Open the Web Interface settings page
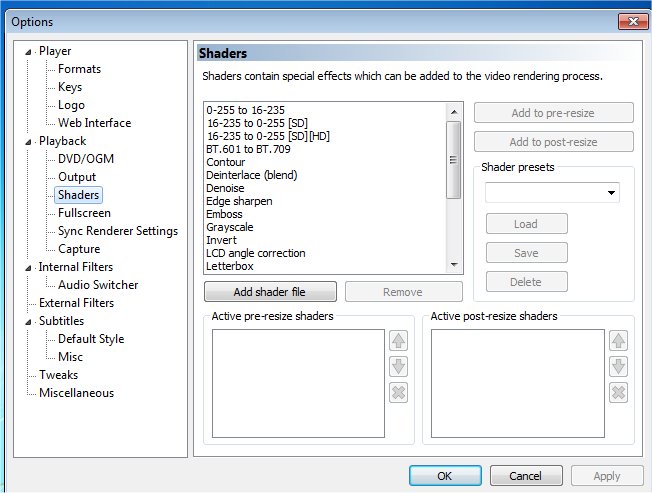This screenshot has height=493, width=652. (x=94, y=123)
